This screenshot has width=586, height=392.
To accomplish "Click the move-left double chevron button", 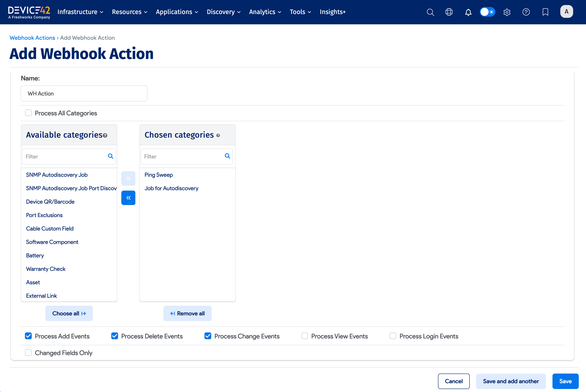I will pos(128,198).
